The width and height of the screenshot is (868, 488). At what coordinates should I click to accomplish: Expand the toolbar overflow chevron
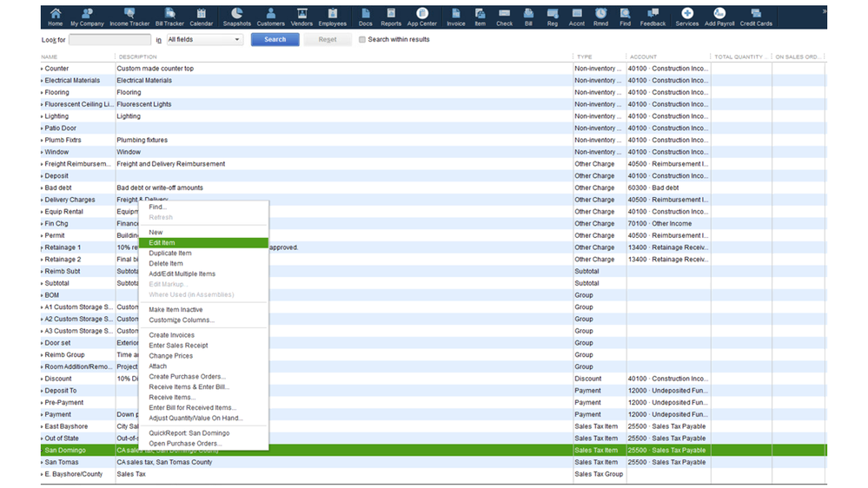click(x=824, y=11)
